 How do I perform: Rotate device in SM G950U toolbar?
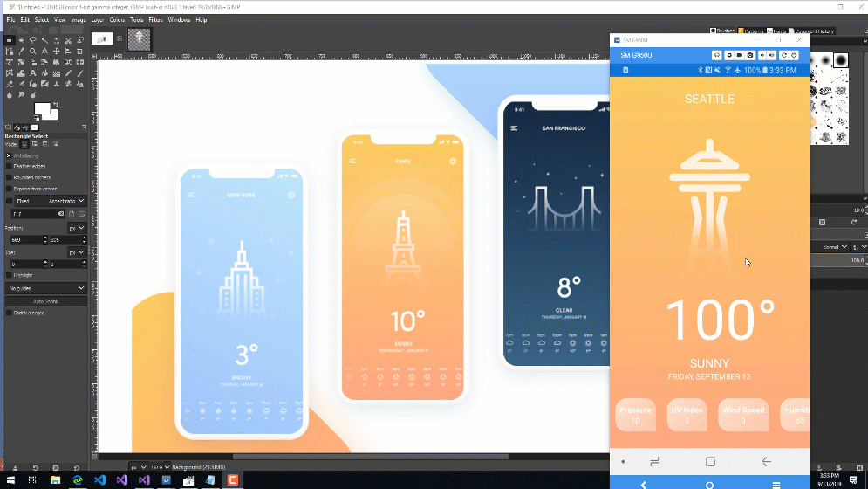pyautogui.click(x=783, y=55)
